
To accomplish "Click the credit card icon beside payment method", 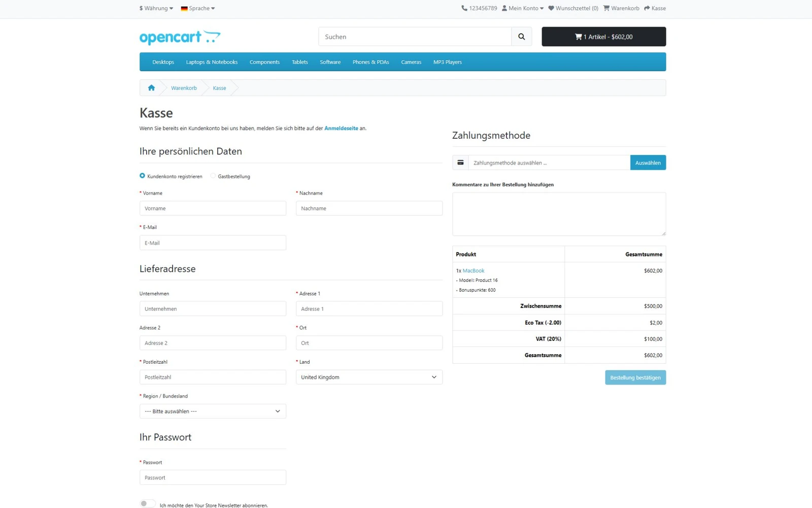I will [460, 163].
